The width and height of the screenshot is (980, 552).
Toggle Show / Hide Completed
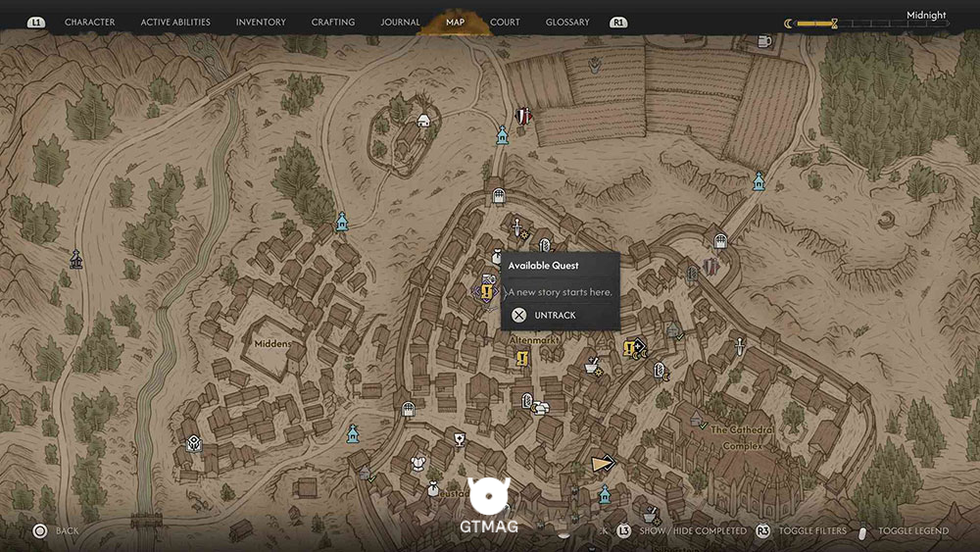(x=693, y=530)
